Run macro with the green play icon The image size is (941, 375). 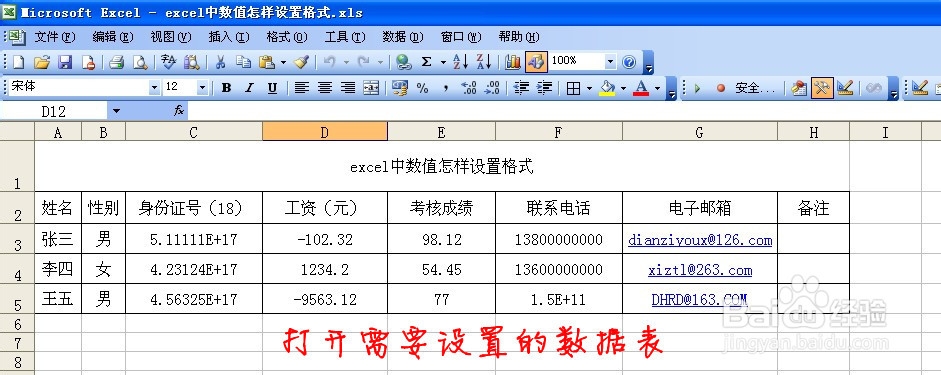(697, 88)
